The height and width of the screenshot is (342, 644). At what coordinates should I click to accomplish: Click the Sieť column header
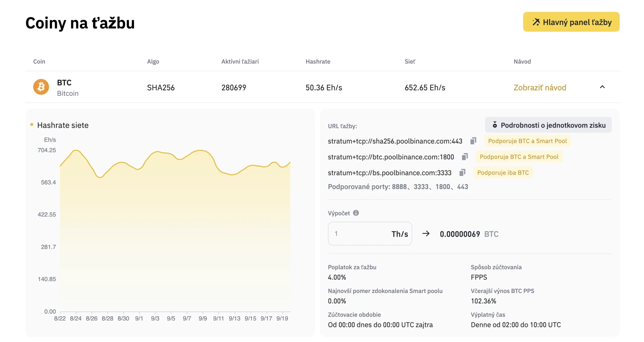click(410, 62)
